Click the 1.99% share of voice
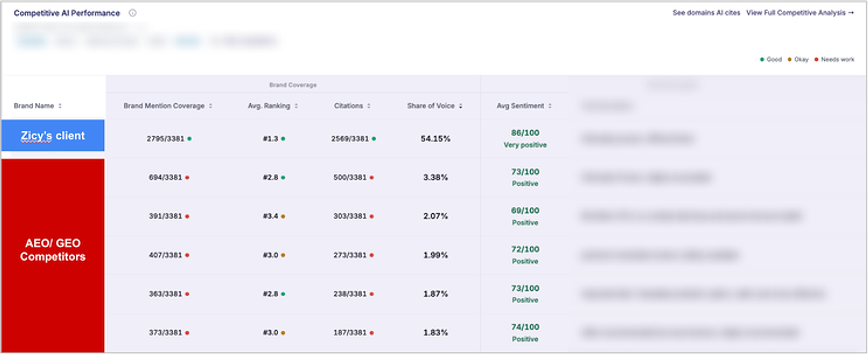This screenshot has height=354, width=868. coord(436,255)
